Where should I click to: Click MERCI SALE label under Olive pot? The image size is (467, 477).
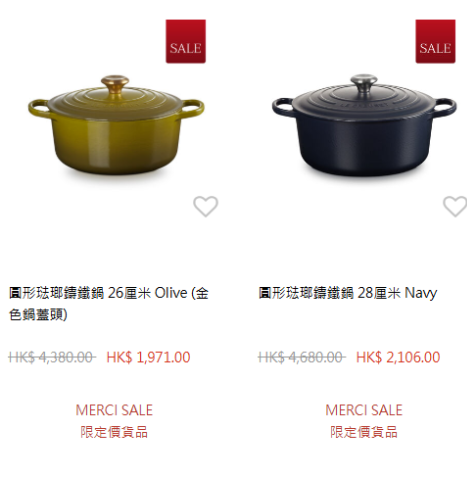[x=114, y=410]
